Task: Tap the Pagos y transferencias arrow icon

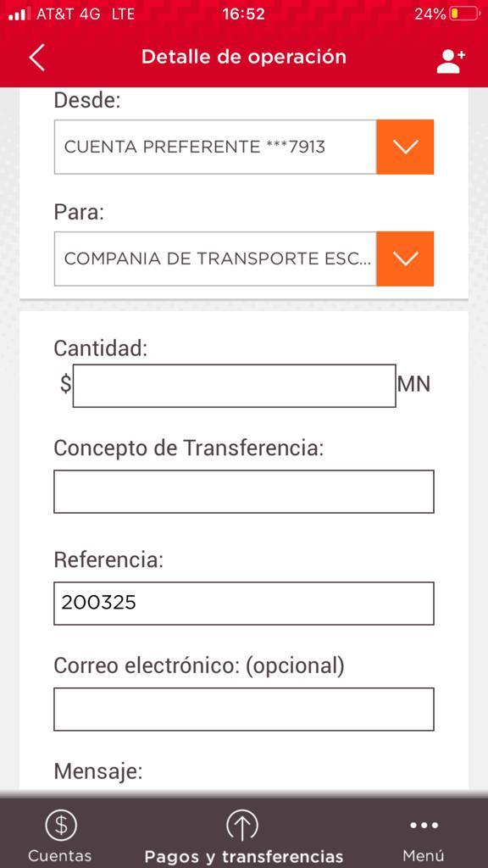Action: point(243,824)
